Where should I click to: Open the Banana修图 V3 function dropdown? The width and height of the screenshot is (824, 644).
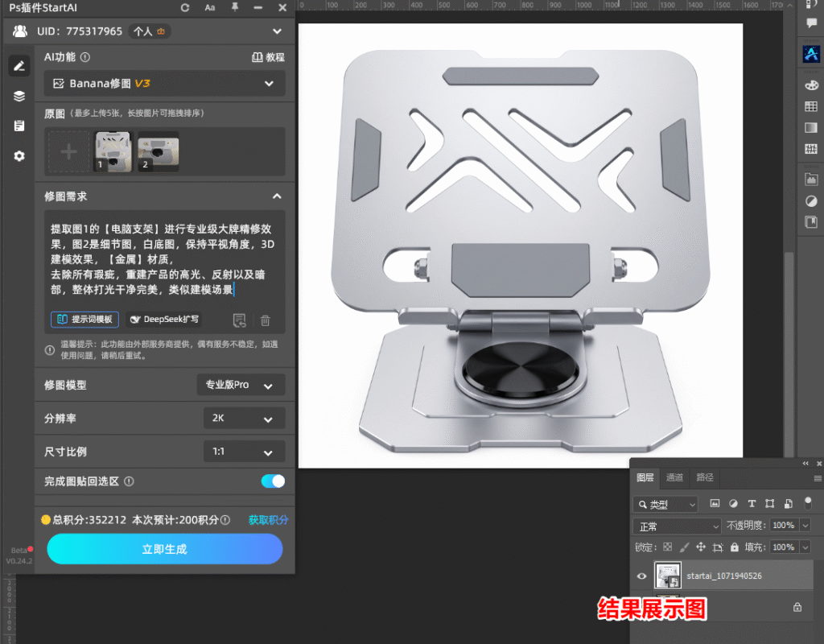click(x=164, y=83)
